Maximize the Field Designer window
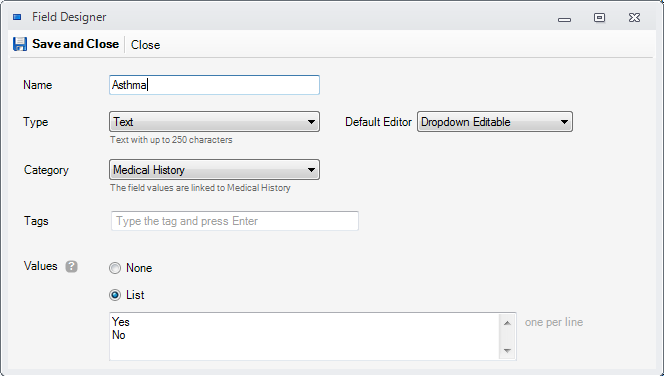 pyautogui.click(x=599, y=17)
